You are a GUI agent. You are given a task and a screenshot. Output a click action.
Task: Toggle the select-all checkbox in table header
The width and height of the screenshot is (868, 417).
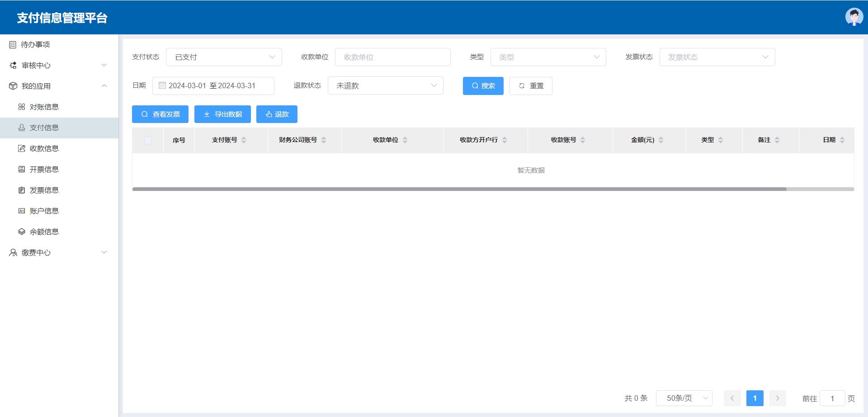(148, 140)
